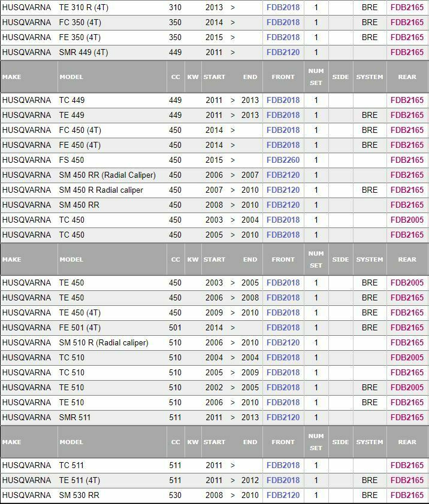
Task: Open front pad FDB2120 for SM 530 RR
Action: (283, 496)
